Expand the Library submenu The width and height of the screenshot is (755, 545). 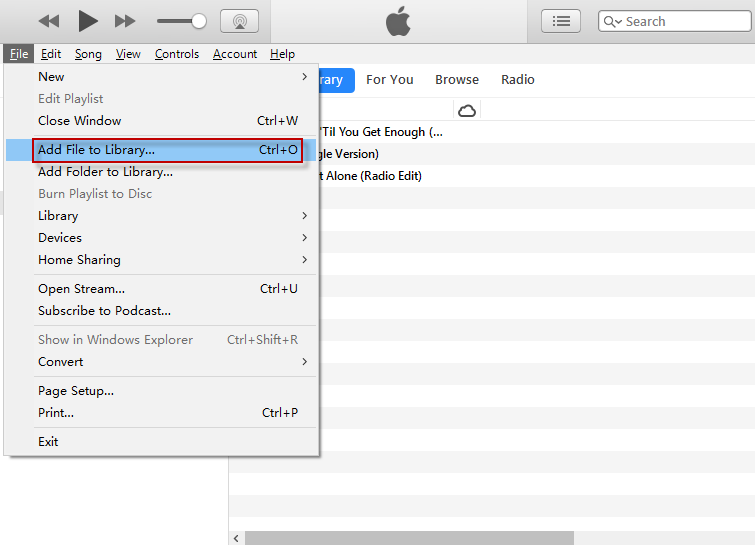pos(161,216)
